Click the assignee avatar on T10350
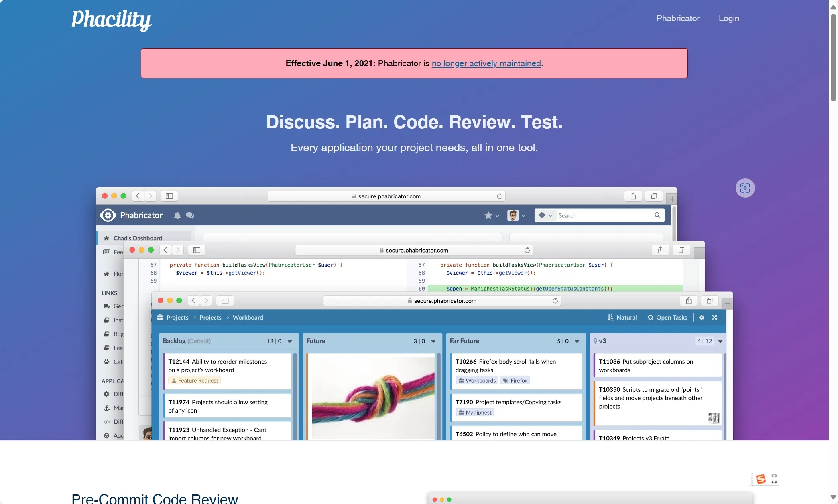 pos(714,417)
